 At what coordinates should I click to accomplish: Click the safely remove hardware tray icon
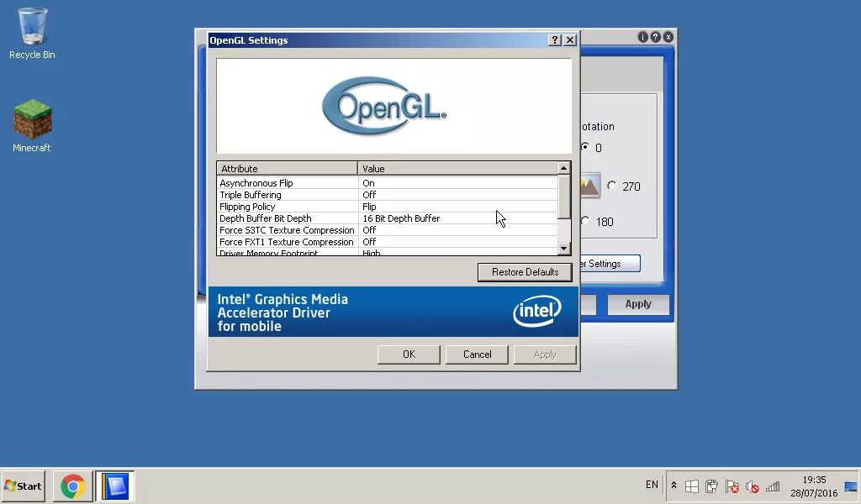[711, 486]
